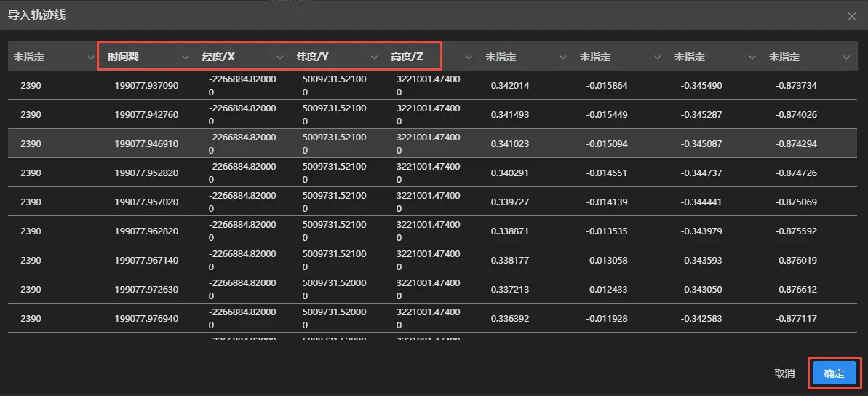Click the timestamp cell 199077.957020
This screenshot has width=868, height=396.
[146, 202]
